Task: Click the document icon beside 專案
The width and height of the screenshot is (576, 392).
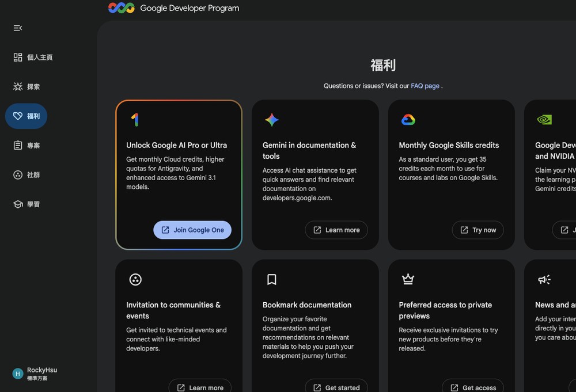Action: click(x=18, y=146)
